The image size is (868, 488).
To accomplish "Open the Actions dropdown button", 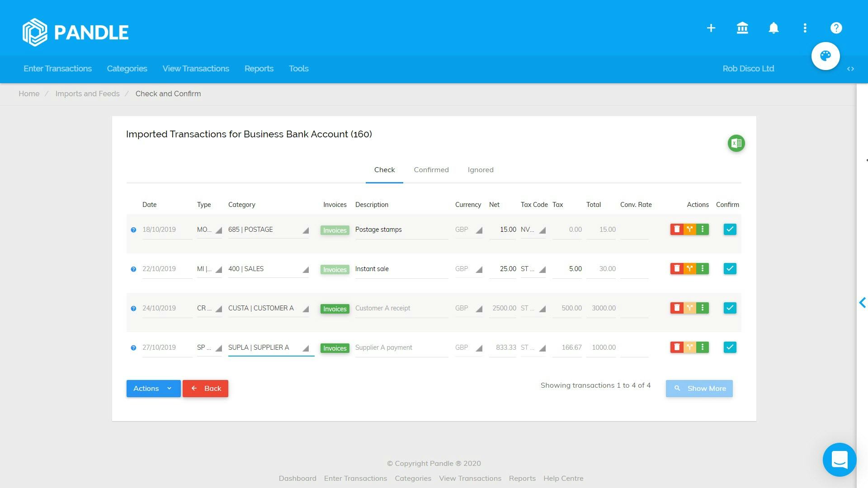I will pyautogui.click(x=153, y=389).
